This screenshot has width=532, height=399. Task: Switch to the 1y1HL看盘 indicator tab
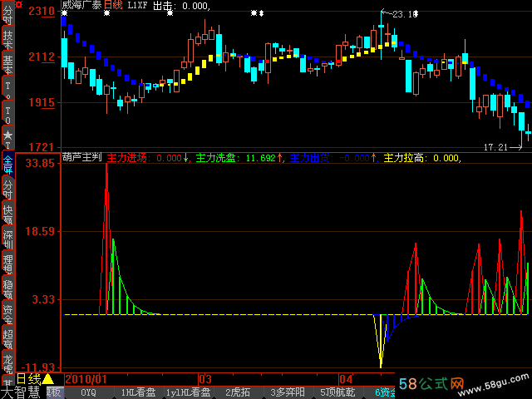click(x=189, y=392)
